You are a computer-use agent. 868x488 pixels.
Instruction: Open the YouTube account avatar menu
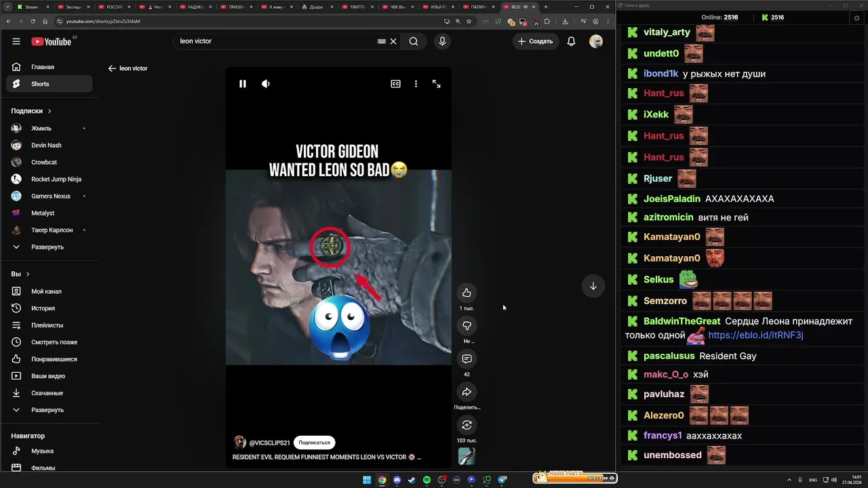(x=596, y=41)
